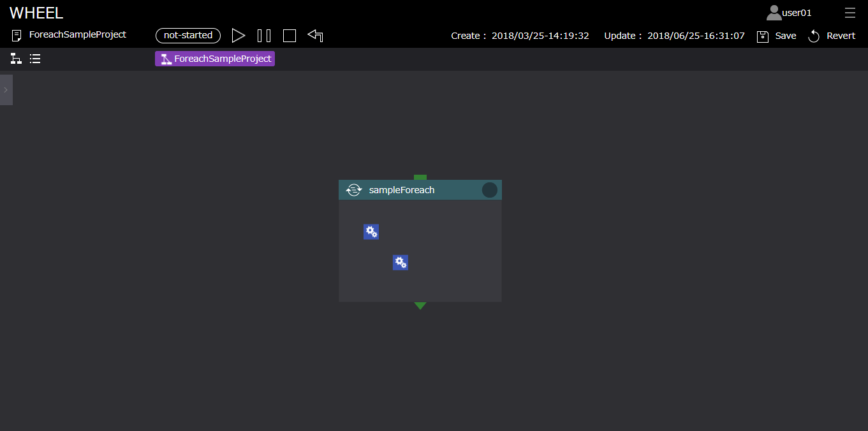The width and height of the screenshot is (868, 431).
Task: Click the Revert text button
Action: (841, 36)
